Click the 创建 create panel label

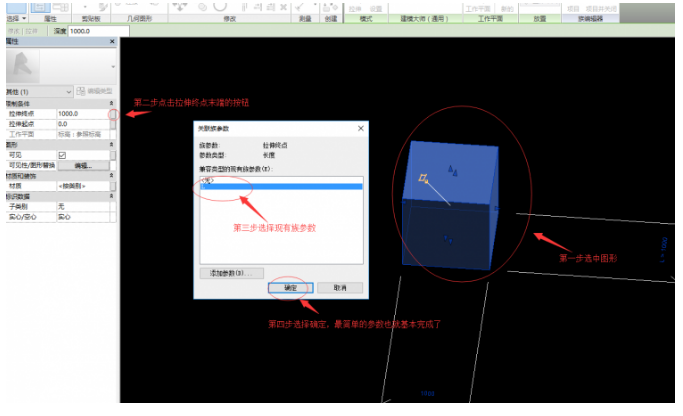point(331,19)
